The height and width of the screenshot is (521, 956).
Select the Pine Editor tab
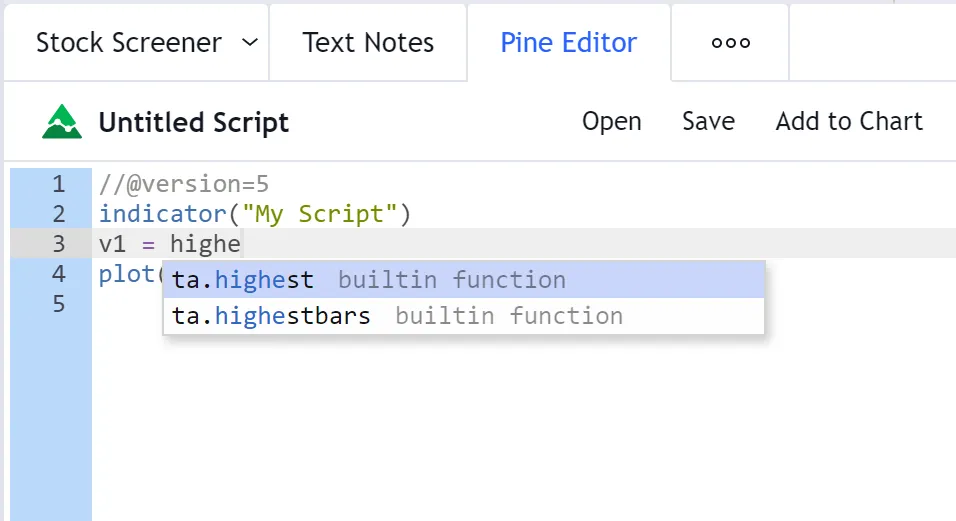coord(568,43)
